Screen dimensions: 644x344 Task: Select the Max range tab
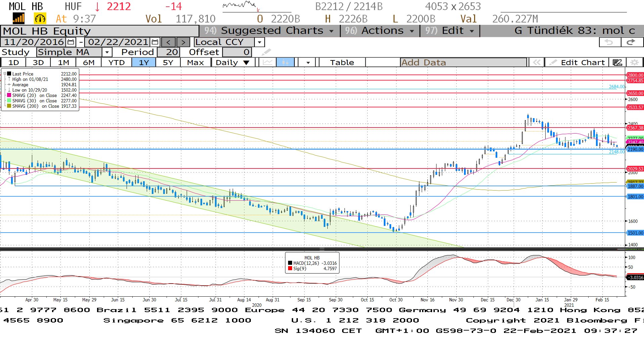click(195, 62)
